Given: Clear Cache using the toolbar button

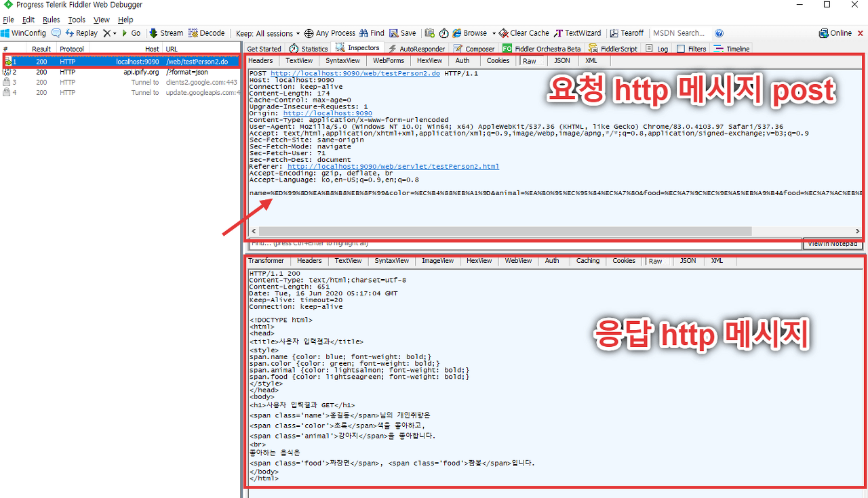Looking at the screenshot, I should coord(524,33).
